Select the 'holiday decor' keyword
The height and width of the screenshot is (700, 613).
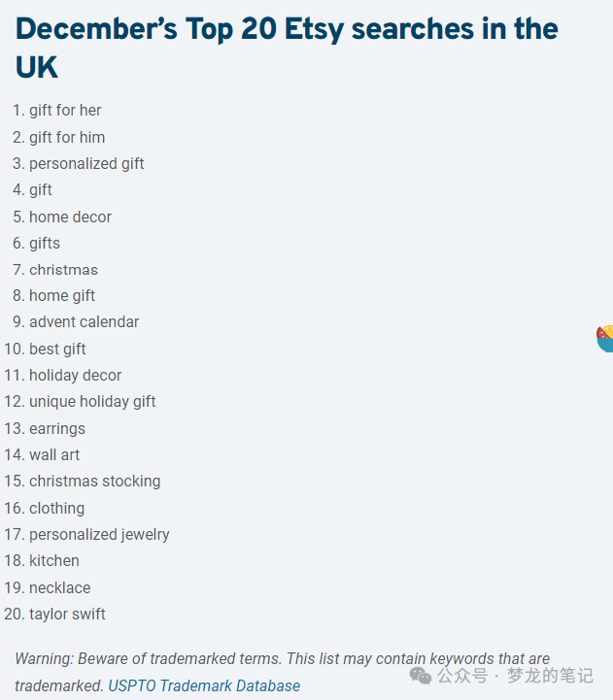point(75,375)
